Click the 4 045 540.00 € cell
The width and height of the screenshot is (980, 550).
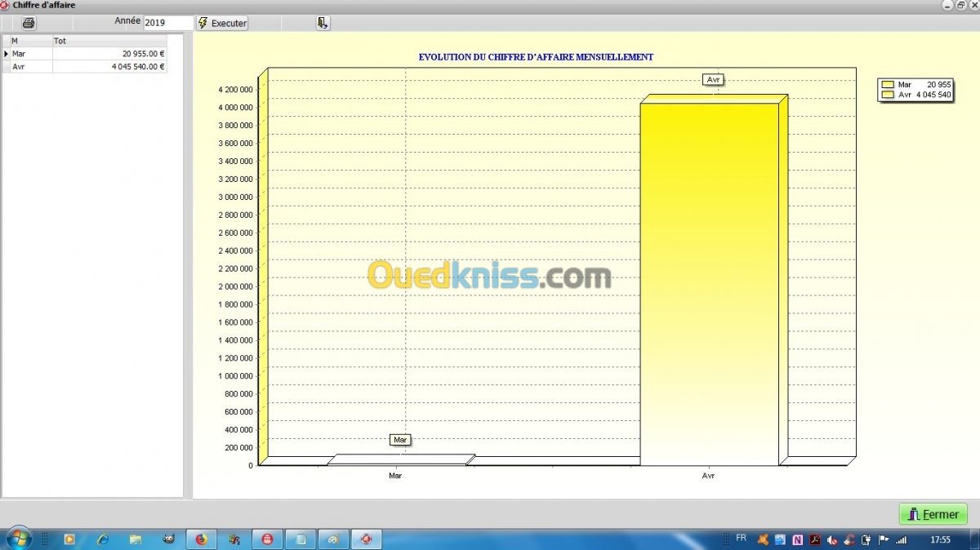pyautogui.click(x=109, y=67)
